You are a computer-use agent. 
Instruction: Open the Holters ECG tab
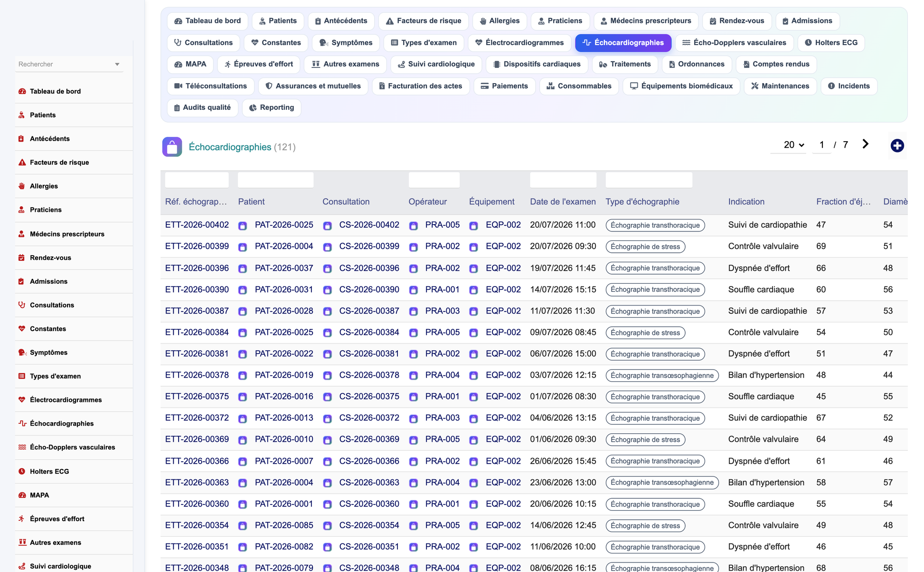pyautogui.click(x=831, y=43)
